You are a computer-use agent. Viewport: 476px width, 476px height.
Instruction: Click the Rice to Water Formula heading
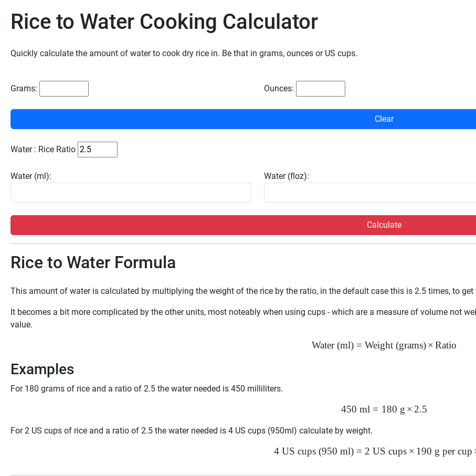click(93, 262)
